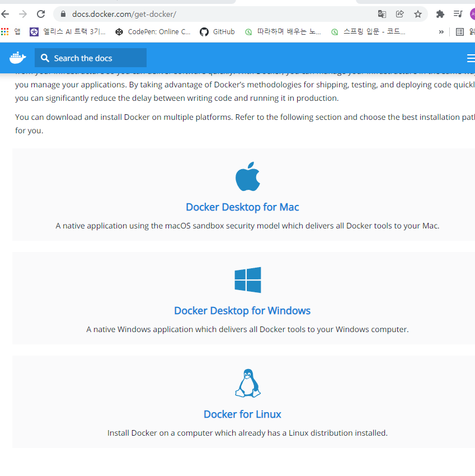Open the media control playlist icon
This screenshot has height=476, width=475.
[458, 14]
